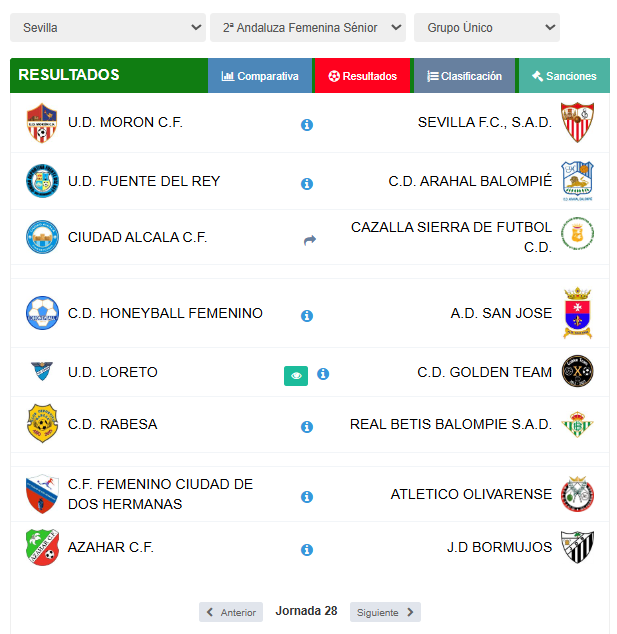Go to previous matchday with Anterior

pyautogui.click(x=231, y=612)
